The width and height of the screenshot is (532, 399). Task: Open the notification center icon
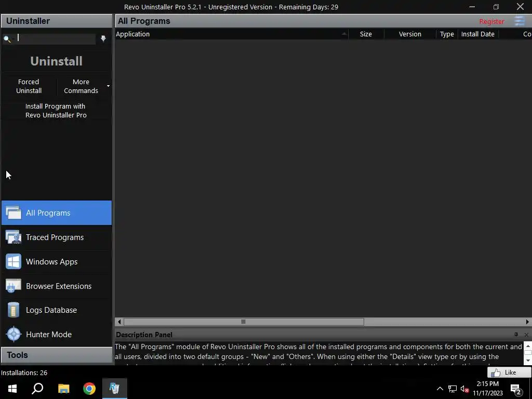[516, 389]
